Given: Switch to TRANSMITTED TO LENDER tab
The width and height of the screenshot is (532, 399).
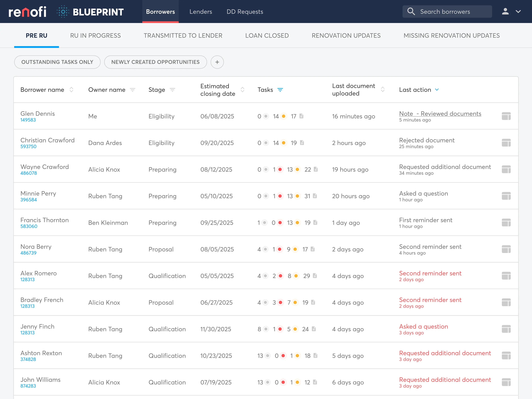Looking at the screenshot, I should (x=183, y=36).
